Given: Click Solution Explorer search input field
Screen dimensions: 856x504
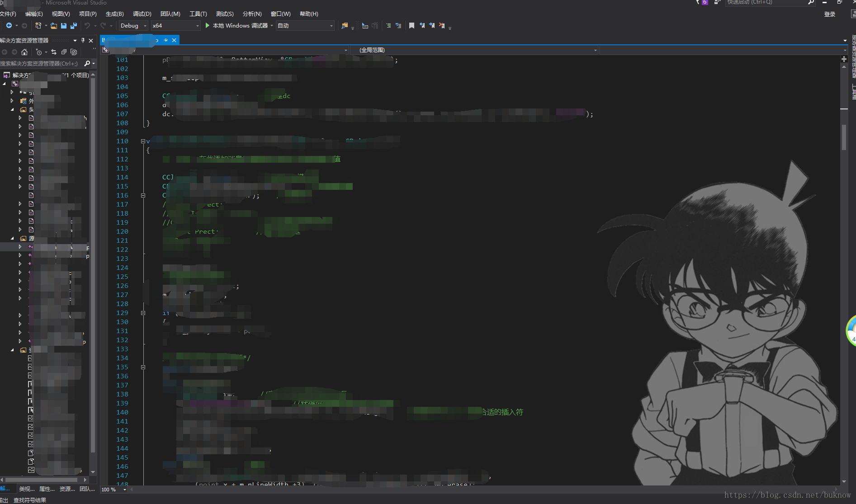Looking at the screenshot, I should (41, 63).
